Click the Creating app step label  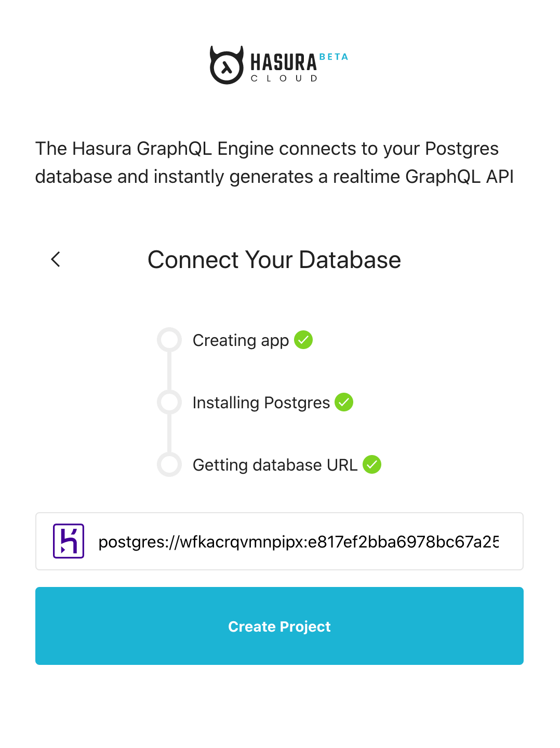coord(241,341)
